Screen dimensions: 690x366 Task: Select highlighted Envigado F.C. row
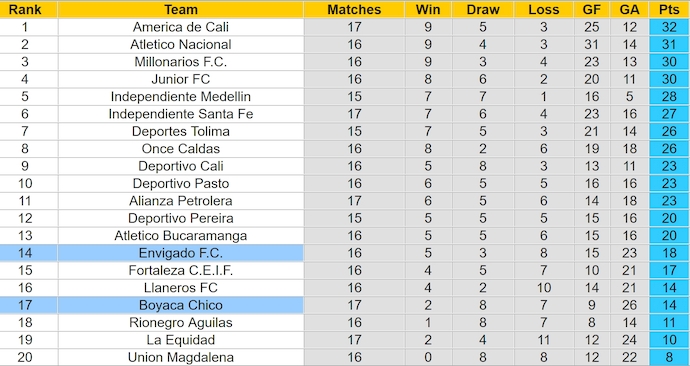(x=345, y=253)
